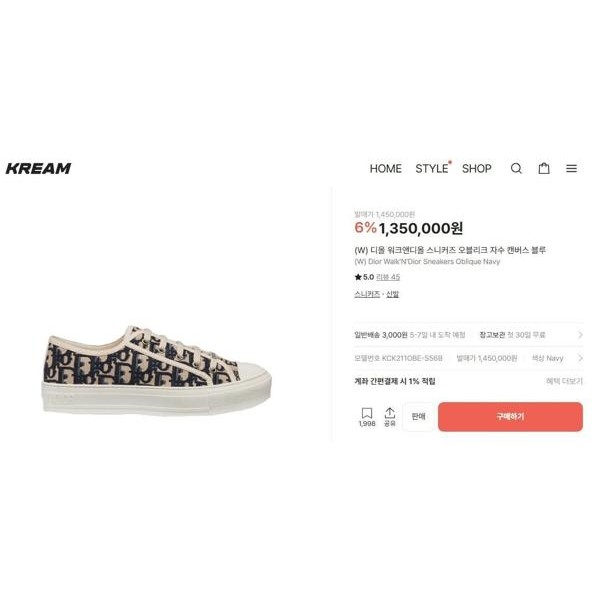Bookmark this product via the 1,998 icon
600x600 pixels.
[x=367, y=417]
